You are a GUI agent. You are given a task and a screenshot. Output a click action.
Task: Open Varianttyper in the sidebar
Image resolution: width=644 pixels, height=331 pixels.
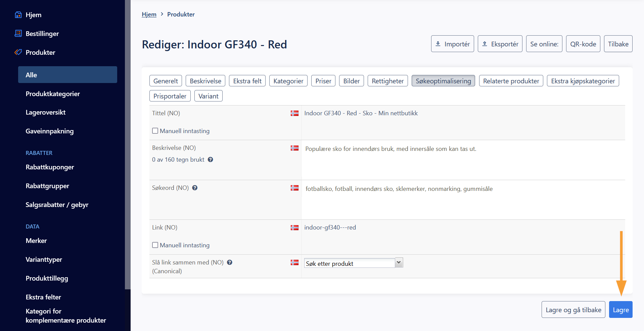44,259
